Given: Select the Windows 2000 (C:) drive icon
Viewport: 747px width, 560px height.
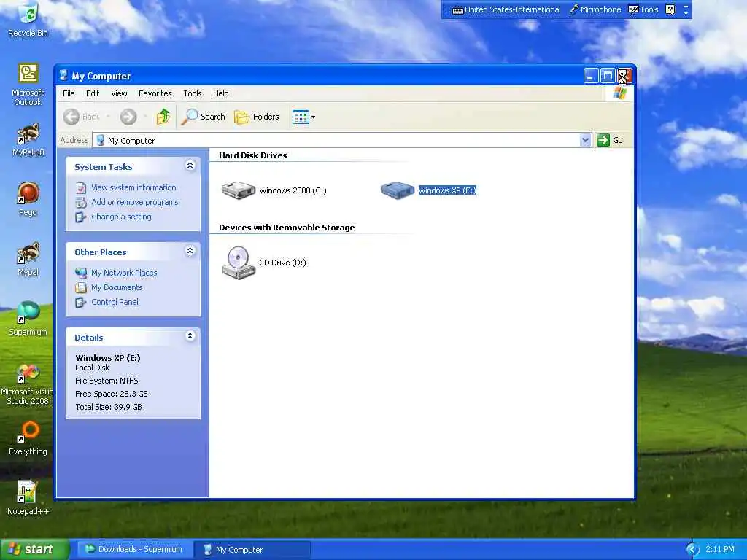Looking at the screenshot, I should point(239,190).
